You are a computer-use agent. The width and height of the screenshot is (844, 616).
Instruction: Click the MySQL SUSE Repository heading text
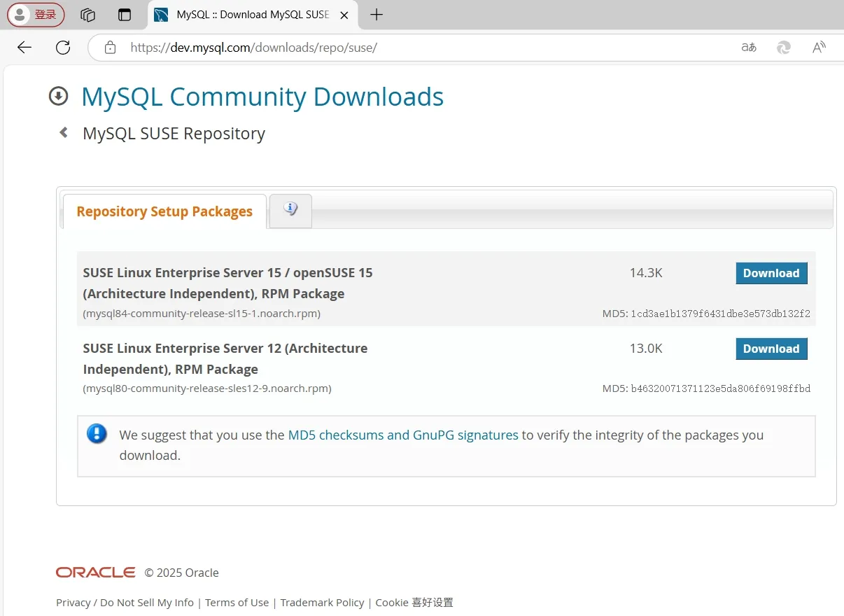pos(174,133)
